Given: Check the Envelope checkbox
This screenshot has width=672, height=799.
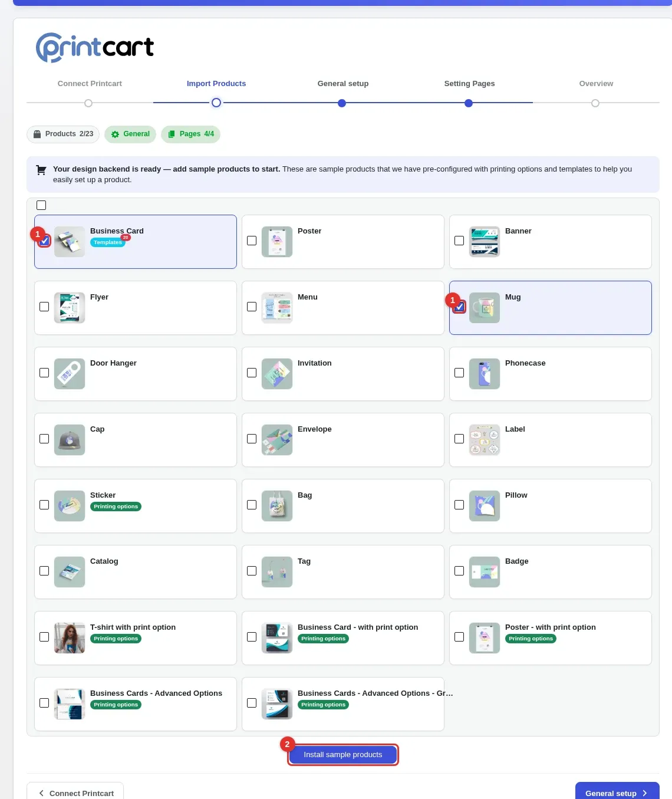Looking at the screenshot, I should point(252,439).
